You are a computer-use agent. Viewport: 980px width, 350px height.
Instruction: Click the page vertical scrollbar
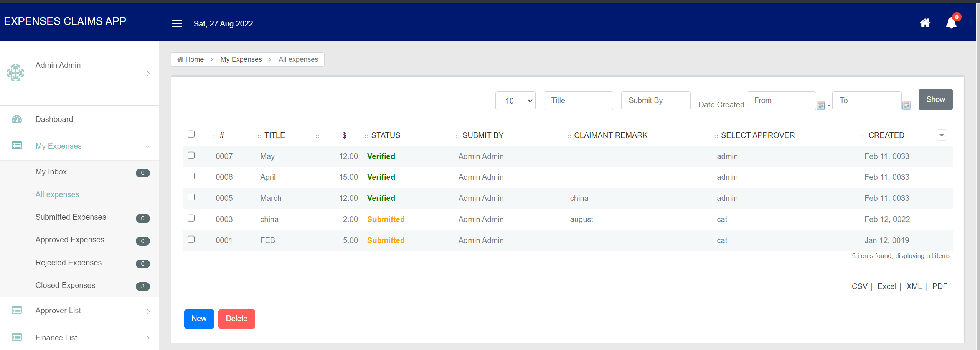[x=978, y=176]
